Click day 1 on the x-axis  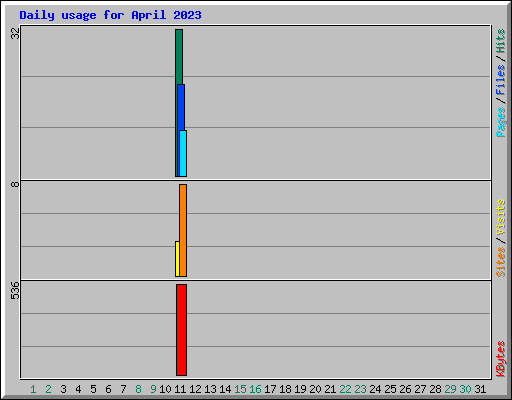[x=33, y=389]
